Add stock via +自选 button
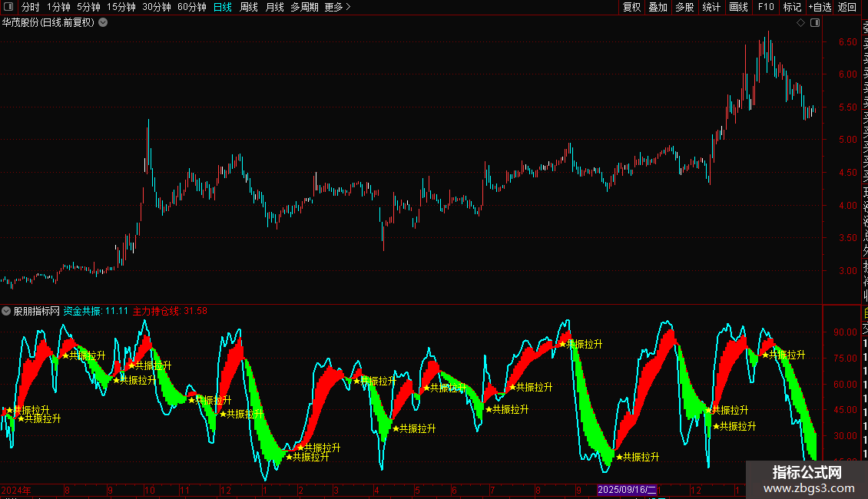 [820, 7]
